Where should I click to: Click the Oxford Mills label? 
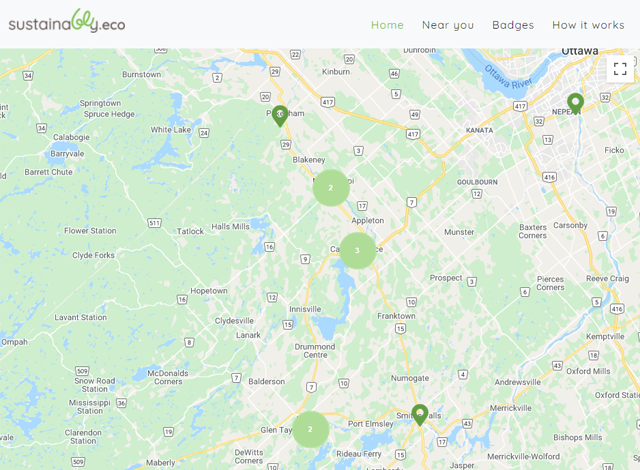click(588, 371)
